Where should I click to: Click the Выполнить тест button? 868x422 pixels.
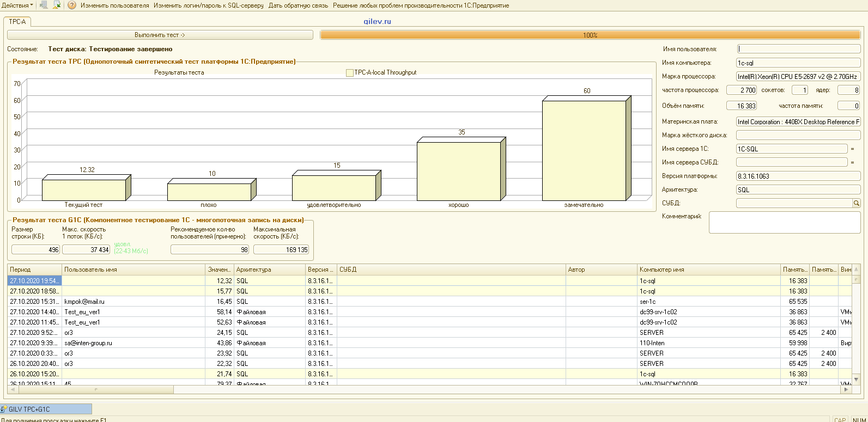(x=160, y=35)
